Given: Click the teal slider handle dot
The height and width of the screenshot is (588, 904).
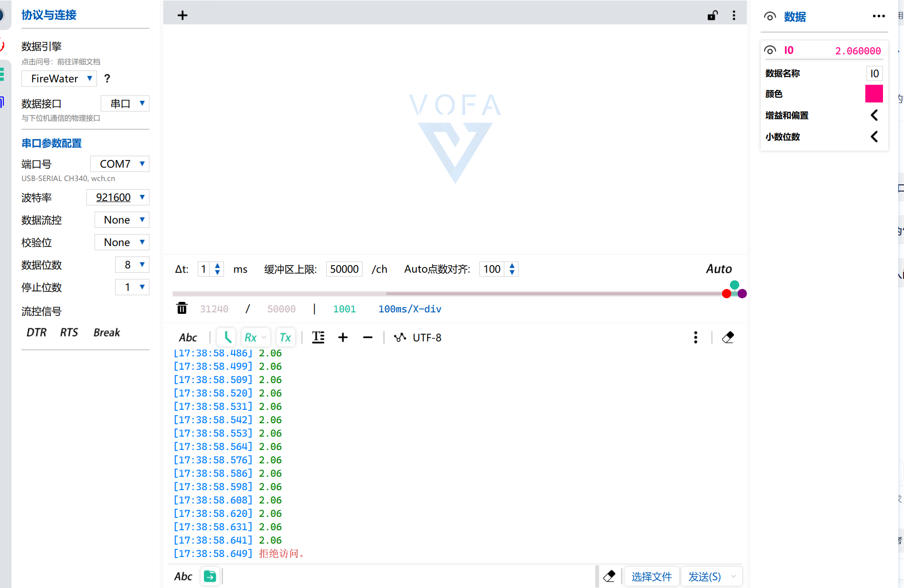Looking at the screenshot, I should [734, 285].
